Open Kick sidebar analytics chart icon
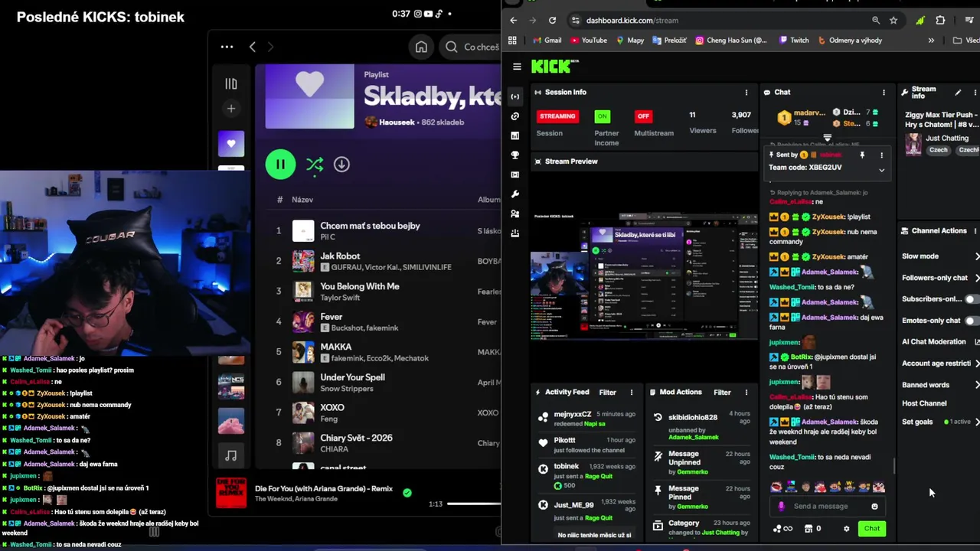The height and width of the screenshot is (551, 980). click(x=515, y=135)
